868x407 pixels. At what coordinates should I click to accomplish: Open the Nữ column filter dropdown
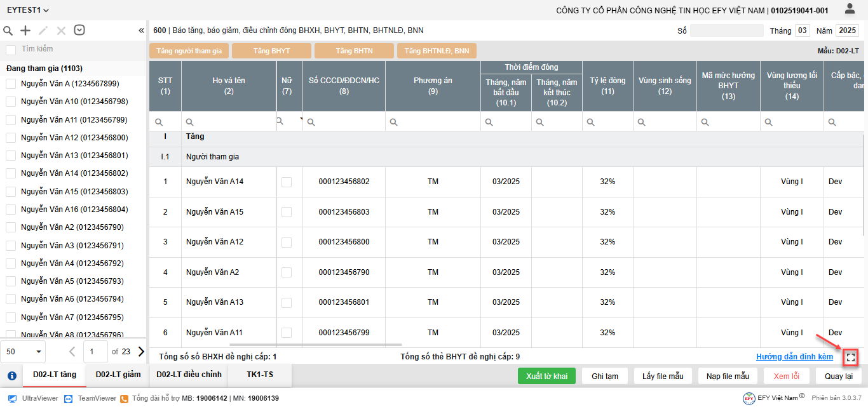click(301, 119)
